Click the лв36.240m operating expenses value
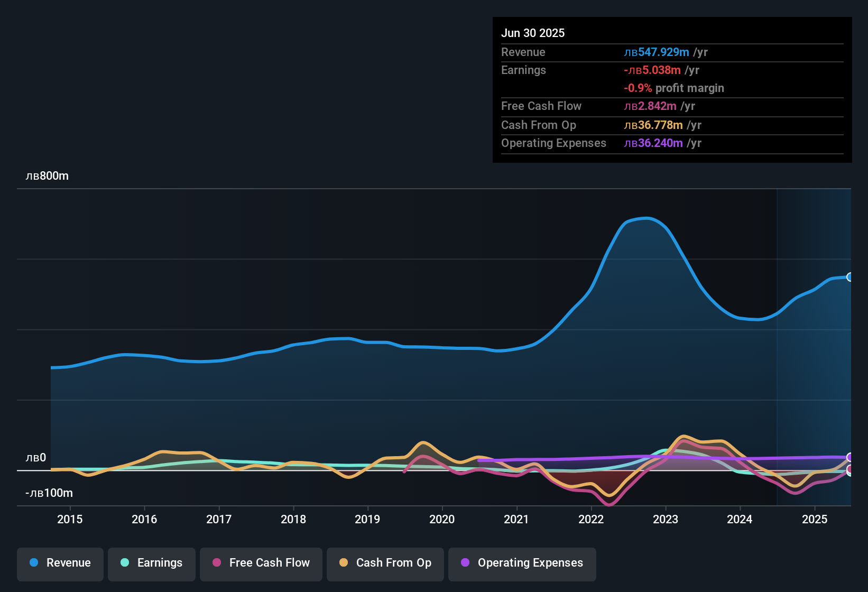Screen dimensions: 868x592 click(x=653, y=143)
